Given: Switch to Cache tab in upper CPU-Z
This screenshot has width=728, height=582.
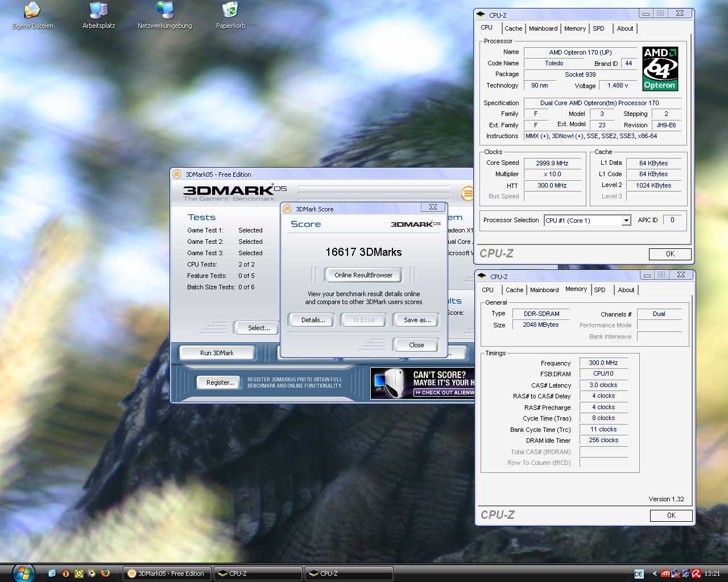Looking at the screenshot, I should click(513, 28).
